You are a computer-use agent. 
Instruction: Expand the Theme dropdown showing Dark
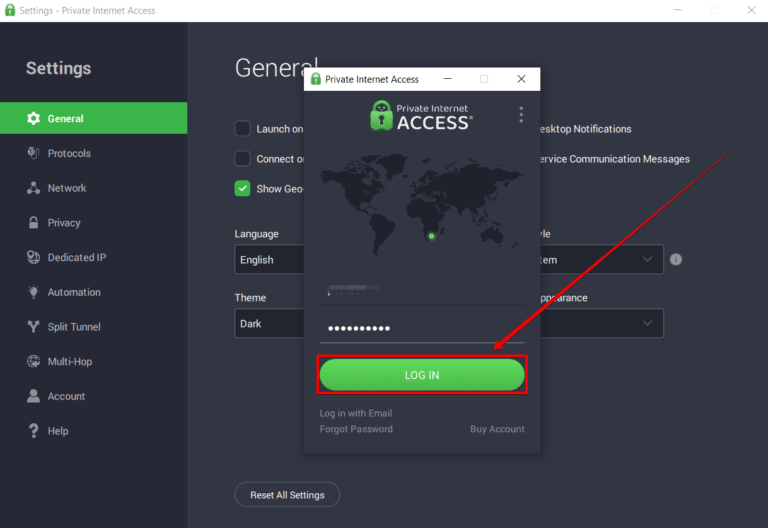(269, 324)
